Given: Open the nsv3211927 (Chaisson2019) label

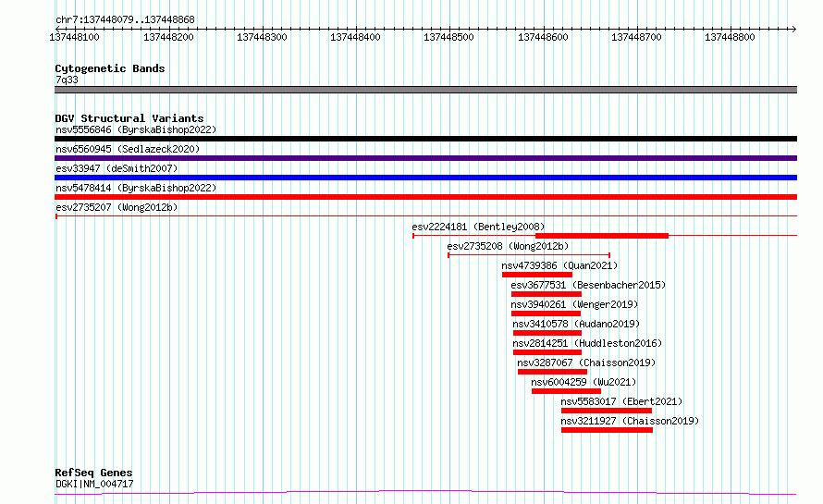Looking at the screenshot, I should pos(630,421).
